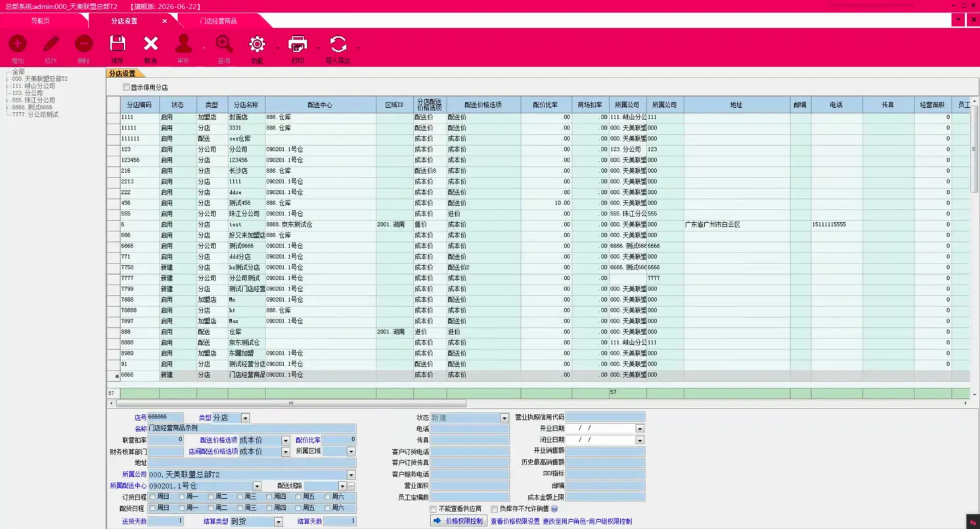This screenshot has height=529, width=980.
Task: Open 查看价格权限设置 link
Action: [x=515, y=521]
